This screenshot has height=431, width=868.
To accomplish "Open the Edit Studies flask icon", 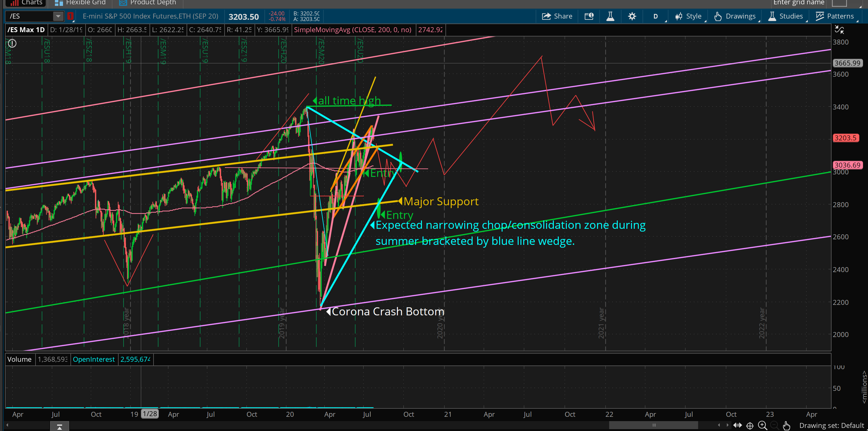I will click(610, 16).
